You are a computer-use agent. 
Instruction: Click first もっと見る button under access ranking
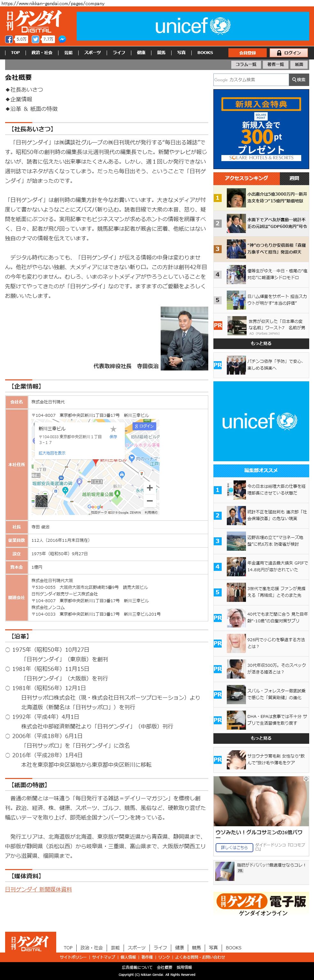(261, 343)
